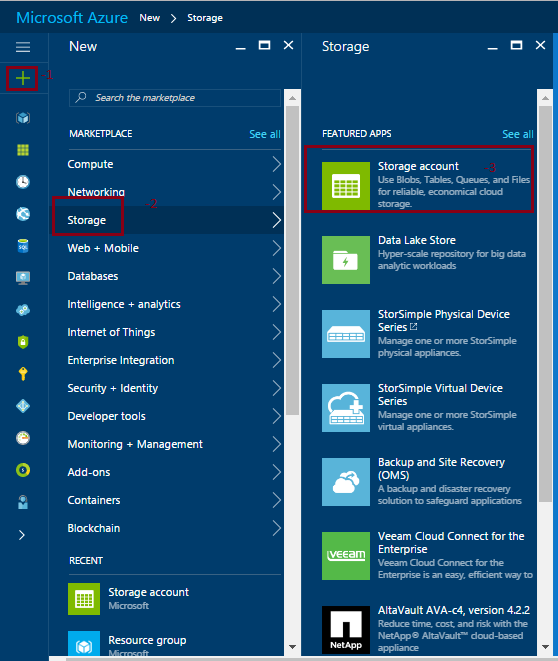
Task: Select the green grid All resources icon
Action: pos(23,150)
